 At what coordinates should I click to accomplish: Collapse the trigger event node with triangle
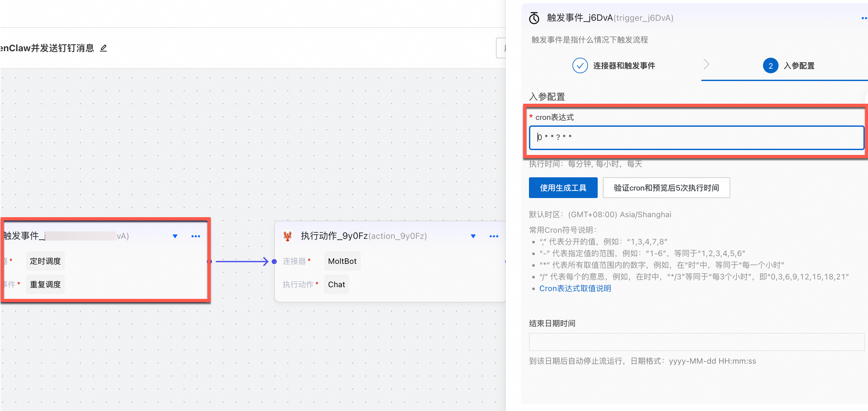pos(175,236)
